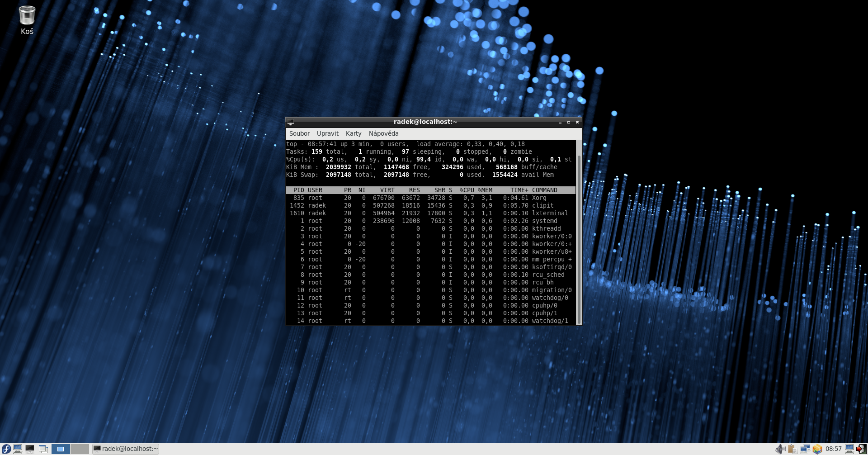
Task: Open the terminal window menu icon in titlebar
Action: 291,122
